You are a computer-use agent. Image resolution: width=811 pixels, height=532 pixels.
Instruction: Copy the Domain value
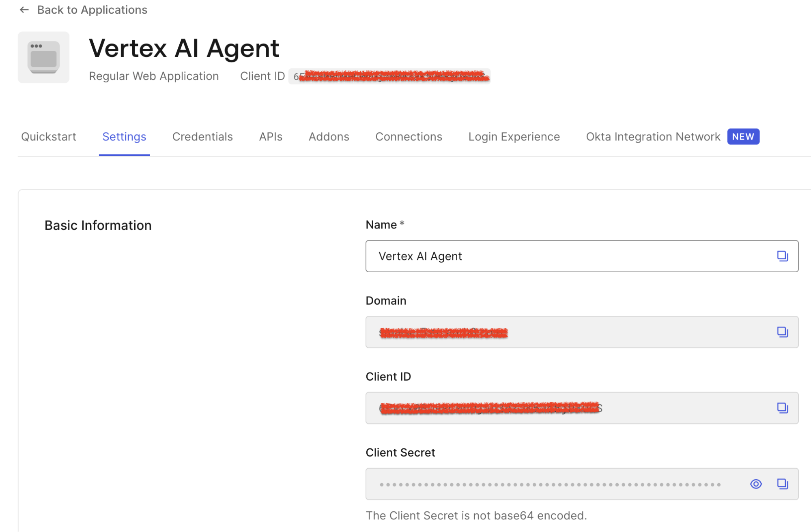(782, 332)
